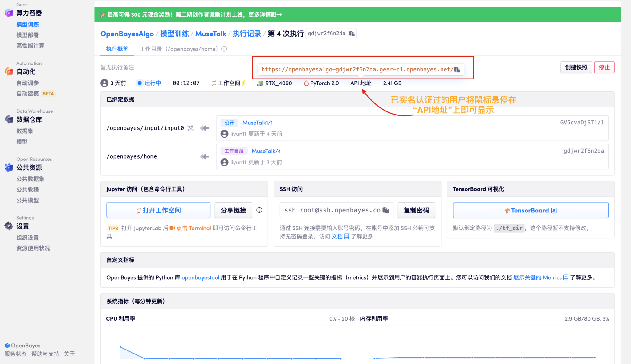Click the info icon beside 工作目录 tab

224,49
